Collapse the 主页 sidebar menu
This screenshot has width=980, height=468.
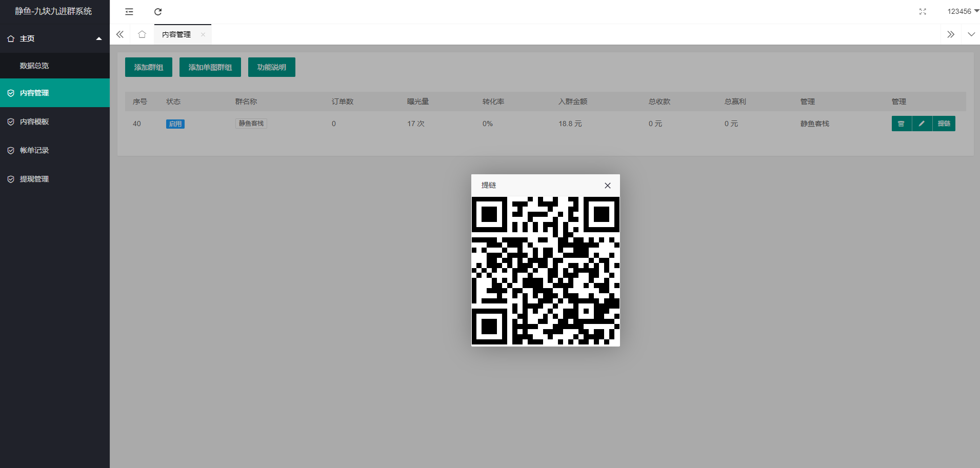pos(55,38)
